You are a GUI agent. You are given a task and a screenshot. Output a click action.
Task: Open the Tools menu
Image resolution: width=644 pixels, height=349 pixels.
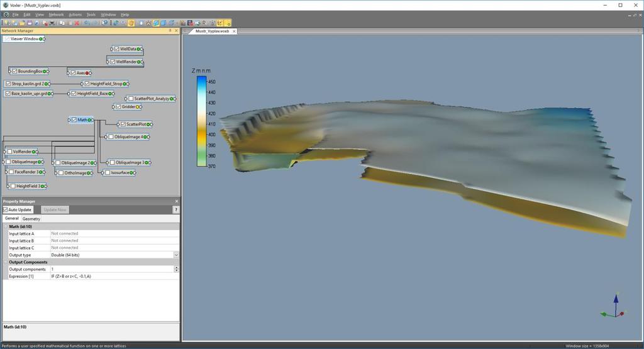[x=91, y=14]
